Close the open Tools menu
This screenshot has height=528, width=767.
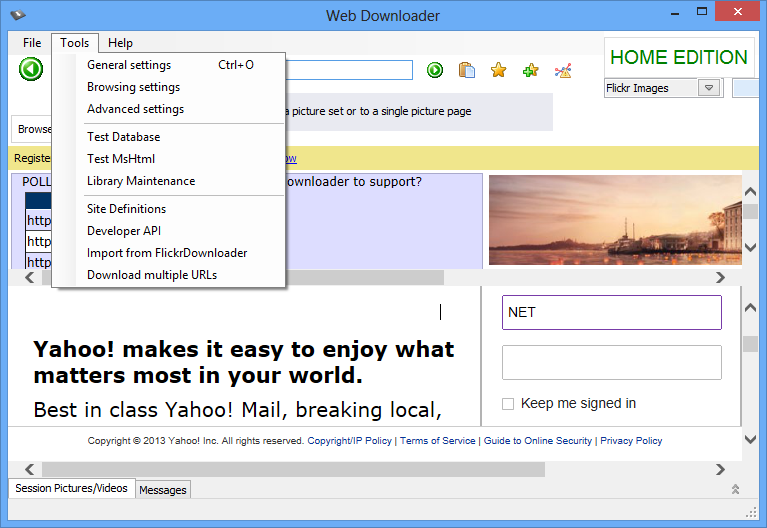click(75, 43)
